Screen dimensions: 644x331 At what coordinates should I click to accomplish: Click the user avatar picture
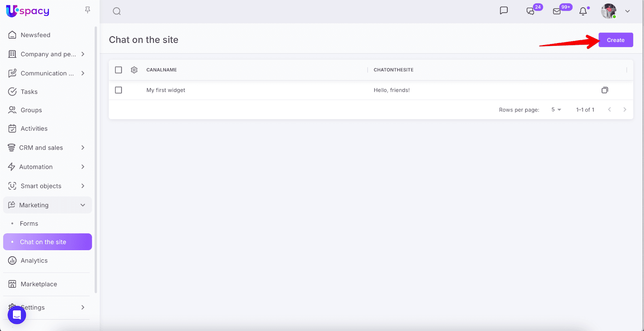[x=609, y=11]
